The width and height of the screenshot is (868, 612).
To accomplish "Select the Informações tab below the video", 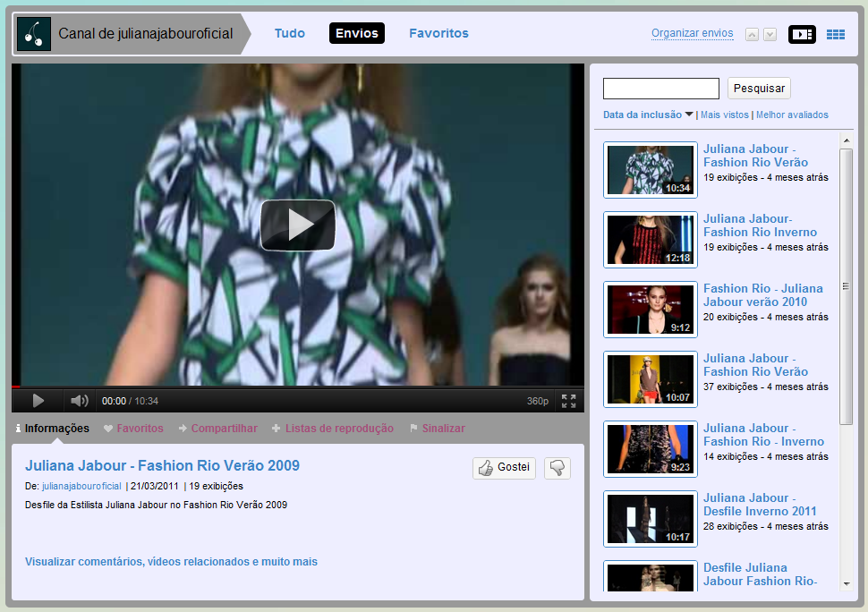I will coord(53,429).
